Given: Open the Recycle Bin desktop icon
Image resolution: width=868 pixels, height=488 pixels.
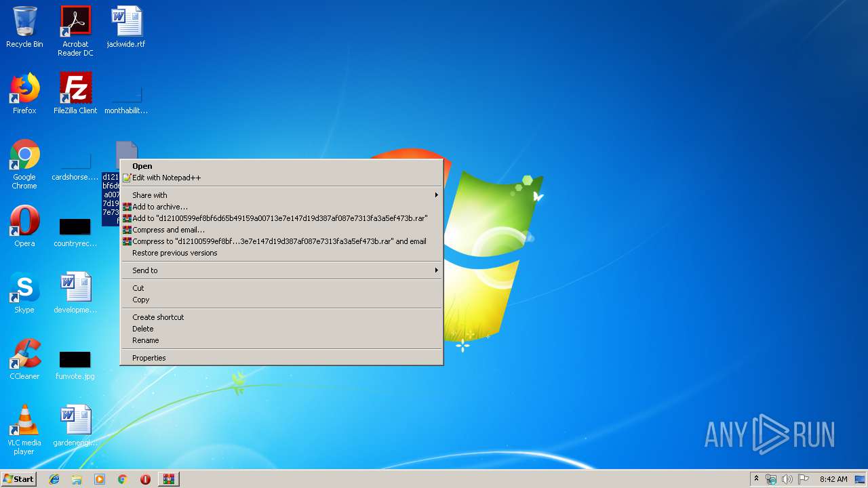Looking at the screenshot, I should point(24,27).
